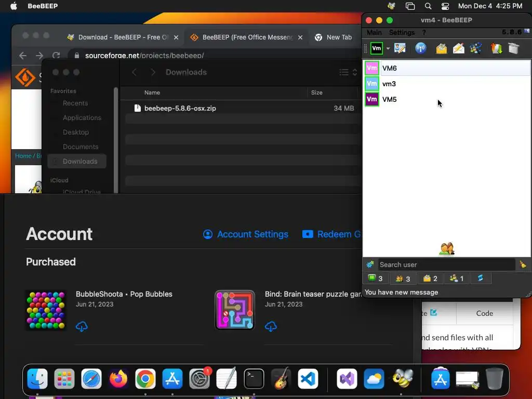
Task: Select Desktop in Finder sidebar
Action: click(x=76, y=132)
